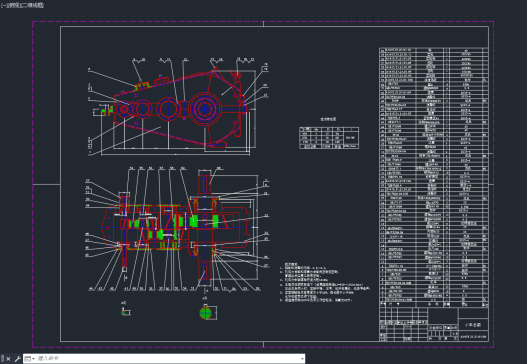Open the recent commands dropdown
The image size is (527, 364).
(30, 359)
